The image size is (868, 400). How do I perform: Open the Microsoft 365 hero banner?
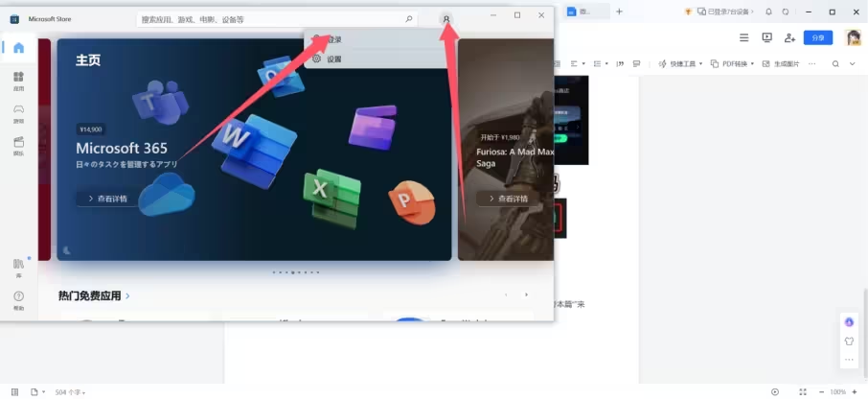pyautogui.click(x=254, y=149)
